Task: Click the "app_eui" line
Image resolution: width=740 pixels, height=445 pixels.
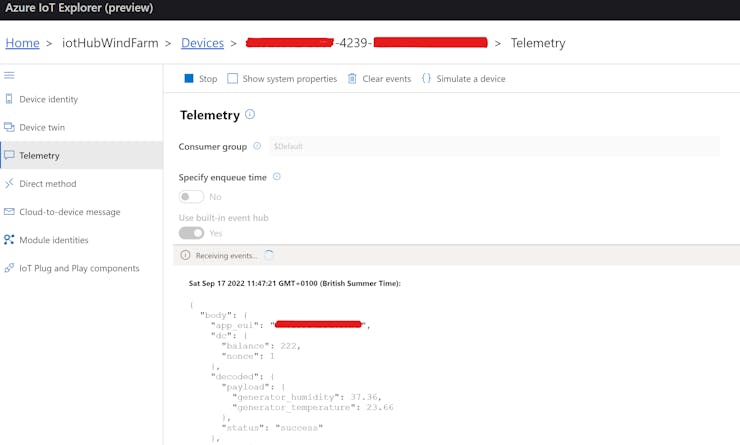Action: [x=290, y=325]
